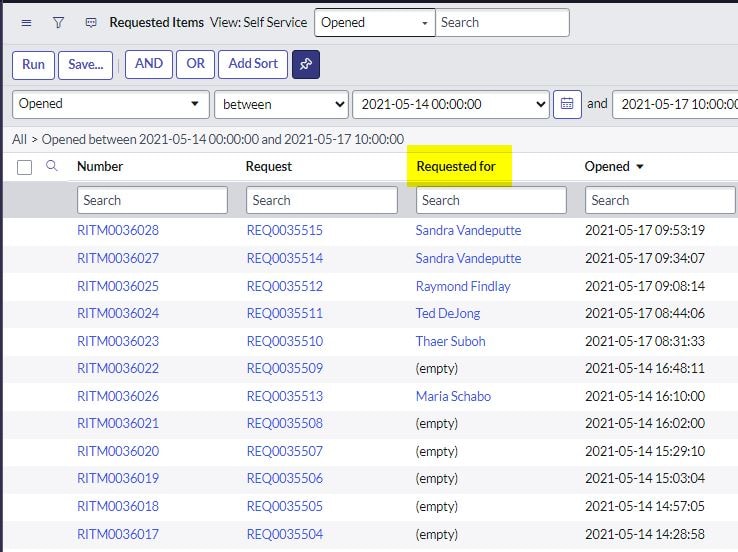Click the Run filter button
738x552 pixels.
tap(33, 65)
